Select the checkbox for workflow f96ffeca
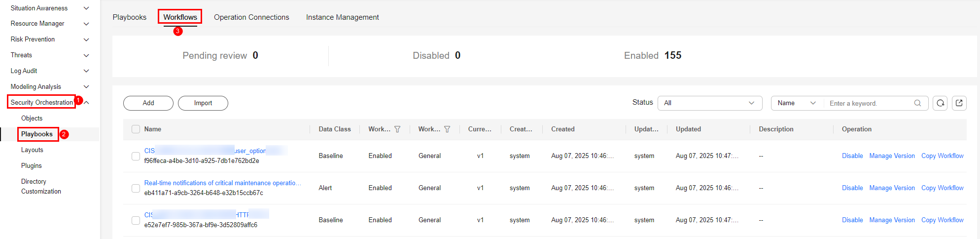980x239 pixels. (136, 156)
